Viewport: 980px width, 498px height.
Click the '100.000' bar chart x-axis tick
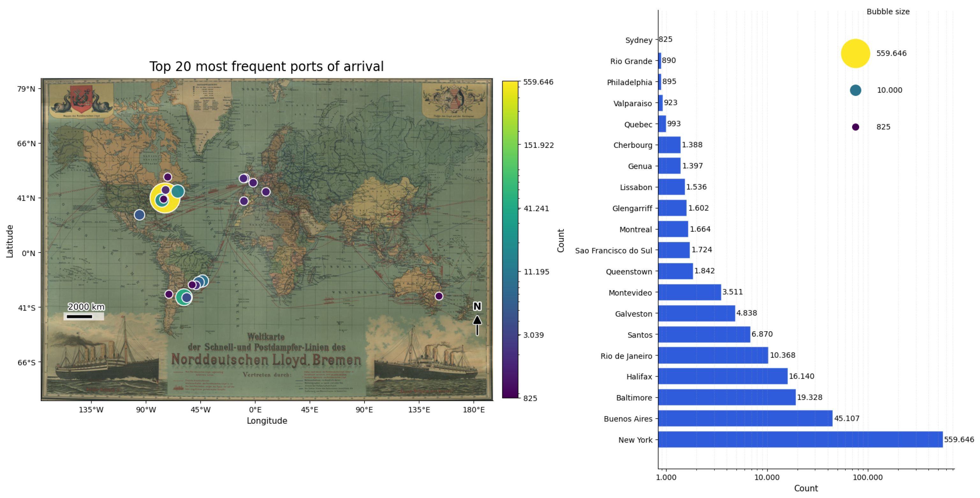[x=868, y=477]
